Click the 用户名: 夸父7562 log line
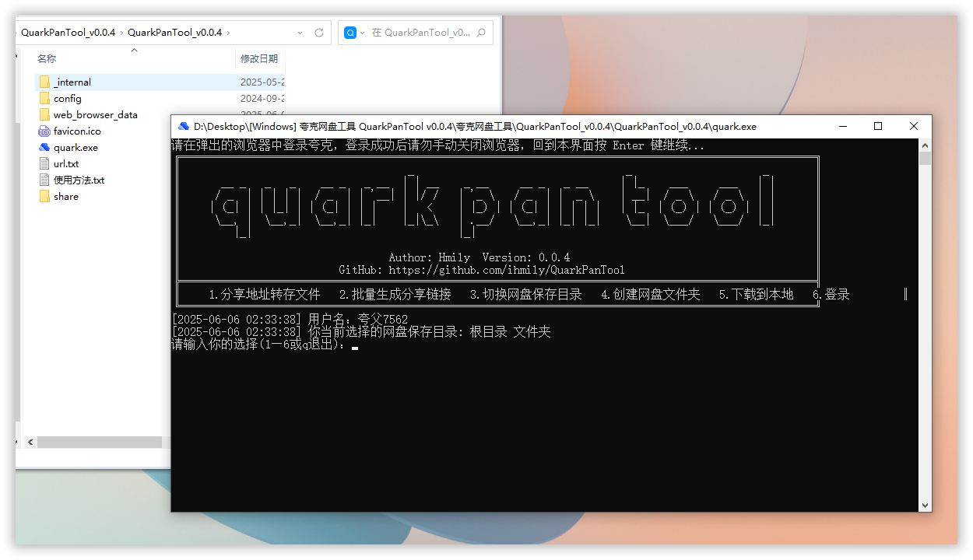The width and height of the screenshot is (973, 560). [290, 319]
